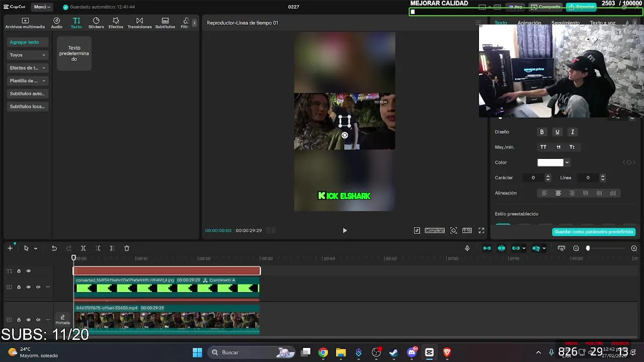Click the add track plus icon
The image size is (644, 362).
(x=10, y=248)
